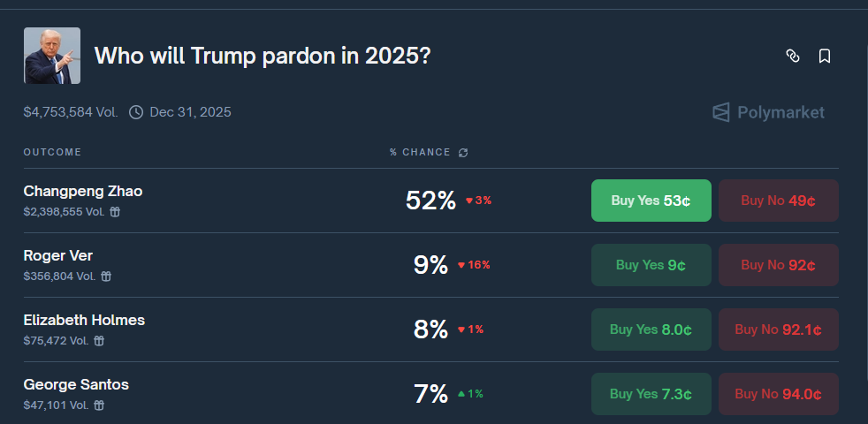Click the Trump market thumbnail image
The width and height of the screenshot is (868, 424).
tap(52, 56)
